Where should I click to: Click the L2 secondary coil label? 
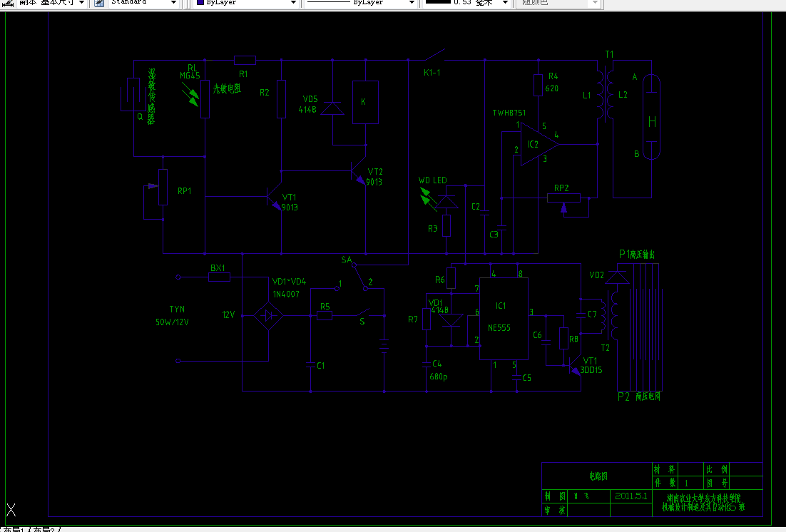623,95
